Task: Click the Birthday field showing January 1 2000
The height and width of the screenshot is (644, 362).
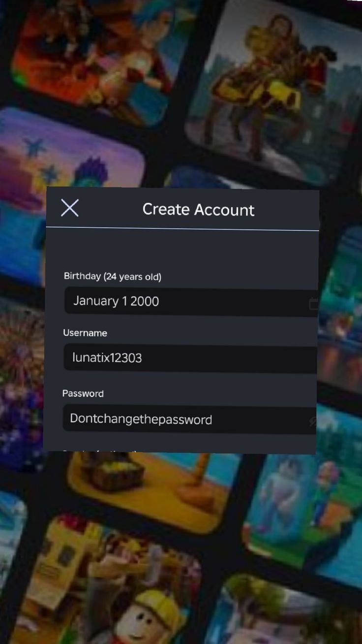Action: pyautogui.click(x=191, y=301)
